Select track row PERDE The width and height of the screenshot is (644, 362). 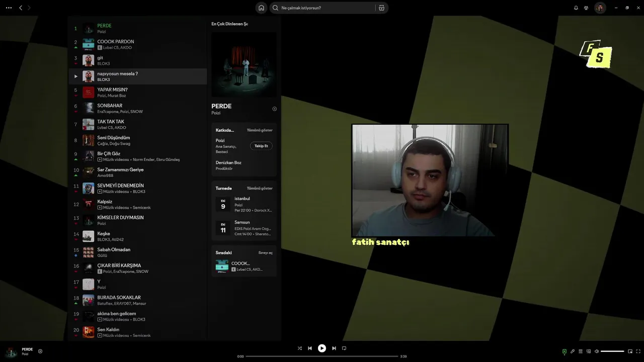pos(137,28)
